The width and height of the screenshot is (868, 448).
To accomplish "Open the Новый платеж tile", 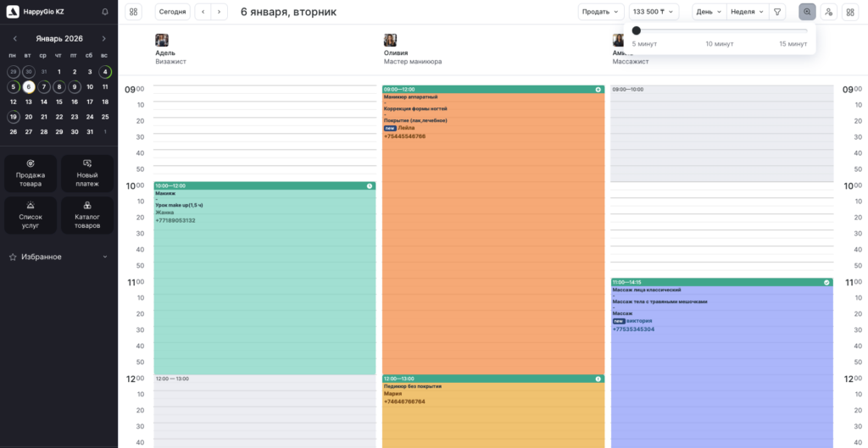I will [86, 174].
